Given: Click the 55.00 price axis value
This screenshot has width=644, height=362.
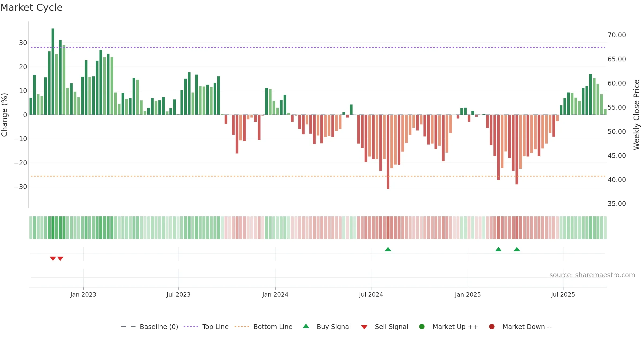Looking at the screenshot, I should (x=617, y=108).
